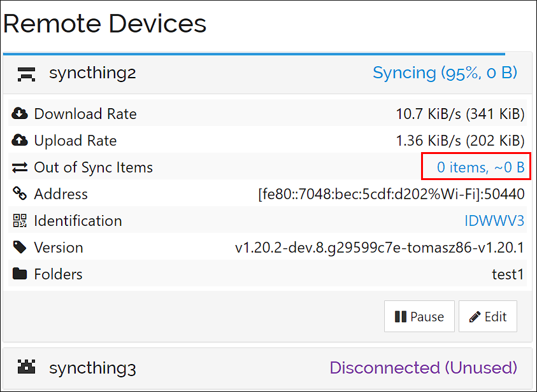Click the out of sync arrows icon
Screen dimensions: 537x392
point(18,167)
